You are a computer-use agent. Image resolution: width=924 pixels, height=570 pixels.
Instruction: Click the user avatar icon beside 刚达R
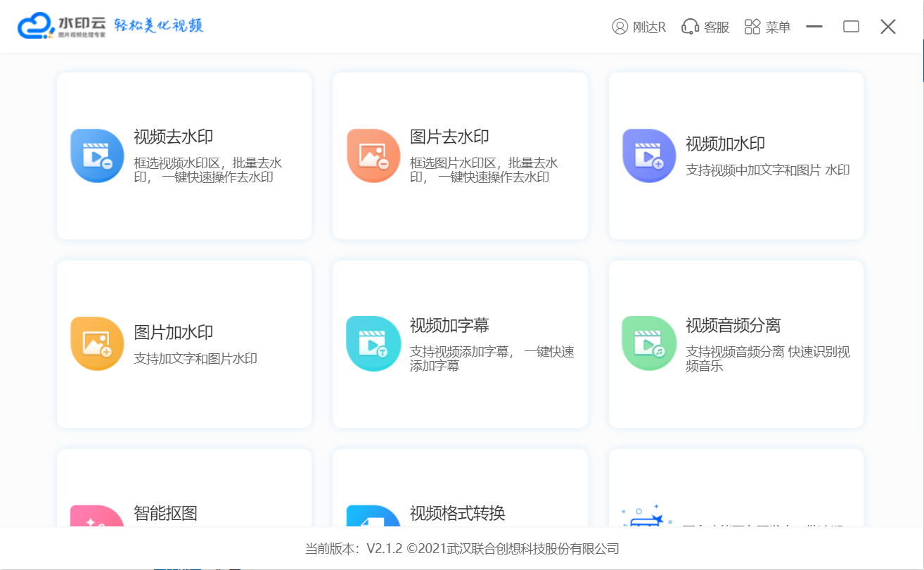coord(620,27)
